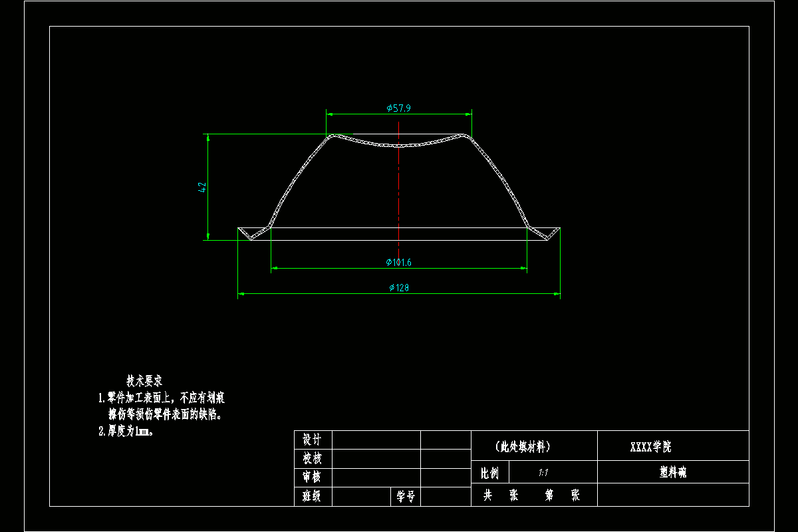The width and height of the screenshot is (798, 532).
Task: Click the 校核 label in title block
Action: 312,458
